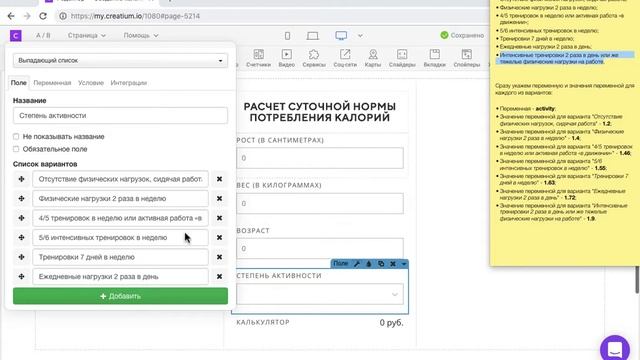Open the Карты toolbar item
Image resolution: width=640 pixels, height=360 pixels.
373,58
